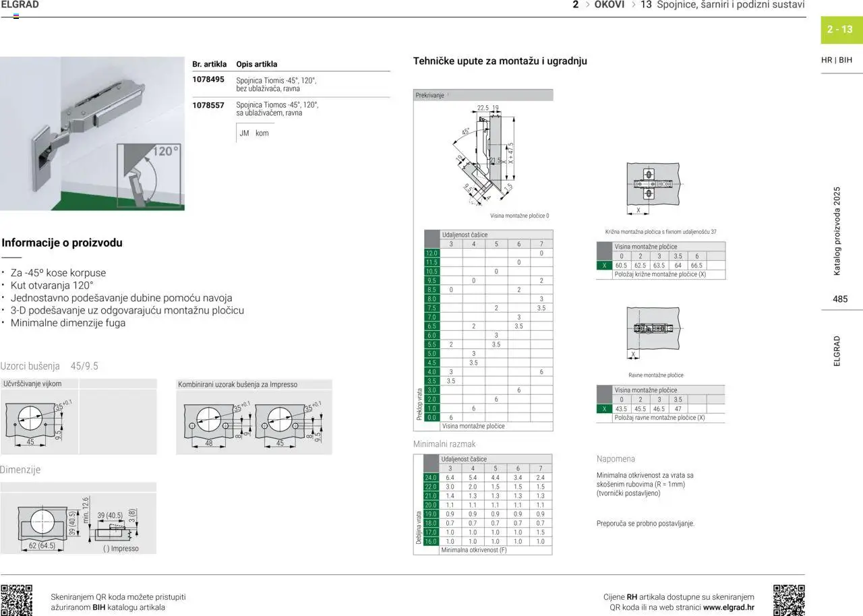Click the cross mounting plate diagram
Viewport: 863px width, 616px height.
(x=652, y=184)
